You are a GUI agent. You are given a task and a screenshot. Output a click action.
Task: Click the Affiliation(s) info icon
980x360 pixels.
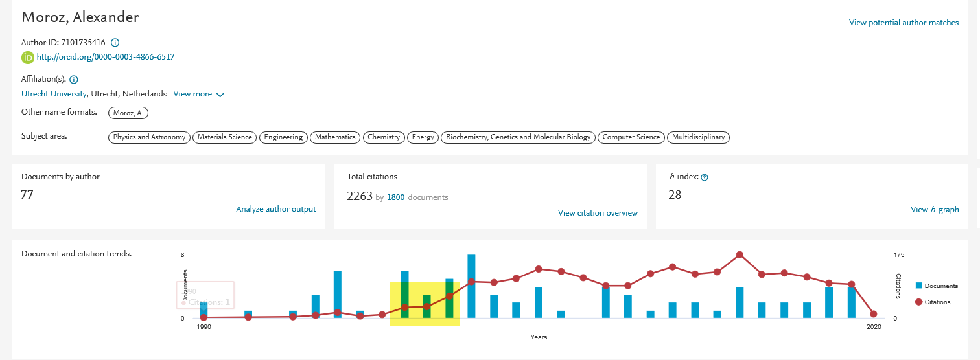click(x=74, y=80)
